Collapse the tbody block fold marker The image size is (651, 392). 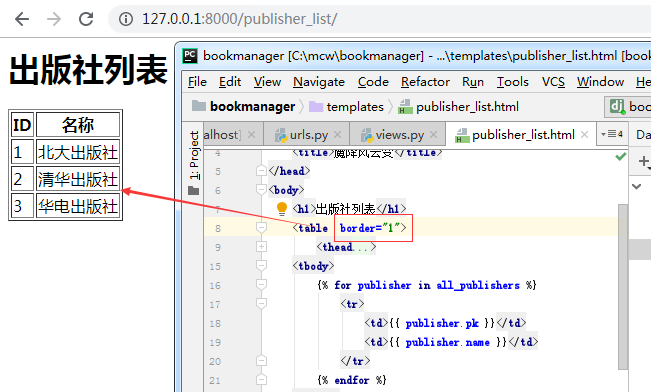click(x=261, y=266)
